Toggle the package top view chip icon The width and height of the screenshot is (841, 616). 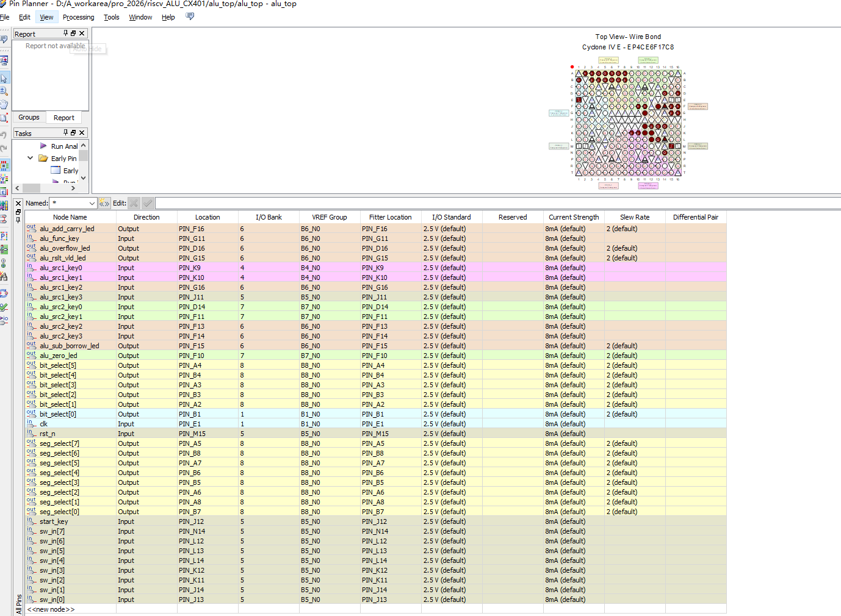4,165
